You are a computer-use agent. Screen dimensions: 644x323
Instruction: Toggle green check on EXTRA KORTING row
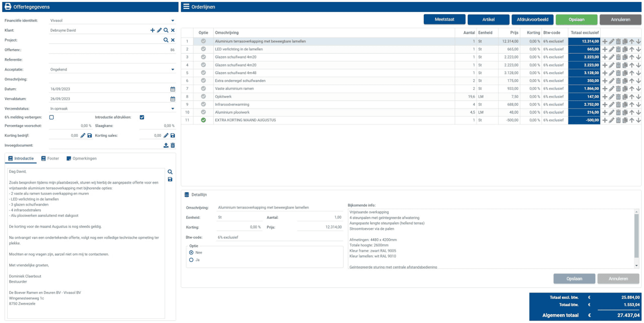click(x=203, y=120)
